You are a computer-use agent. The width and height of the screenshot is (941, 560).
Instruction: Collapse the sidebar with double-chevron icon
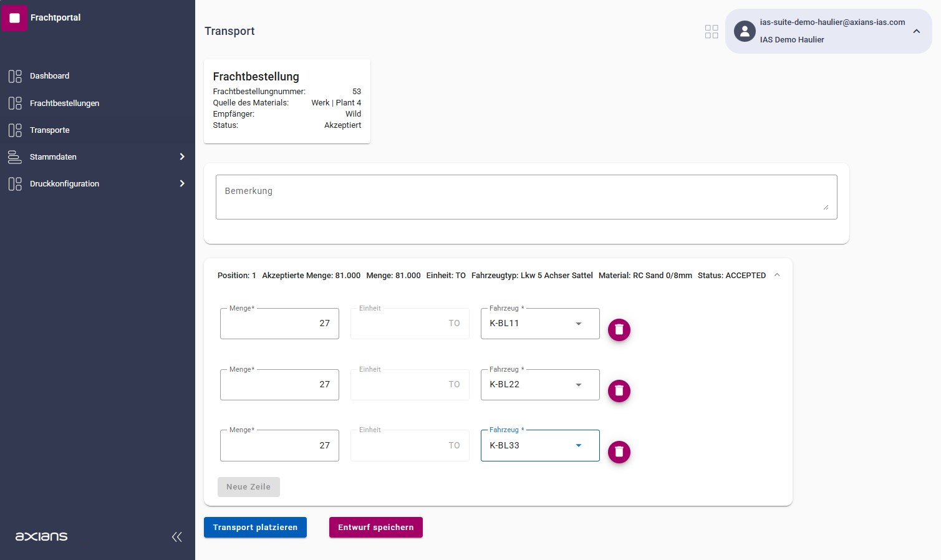coord(177,537)
